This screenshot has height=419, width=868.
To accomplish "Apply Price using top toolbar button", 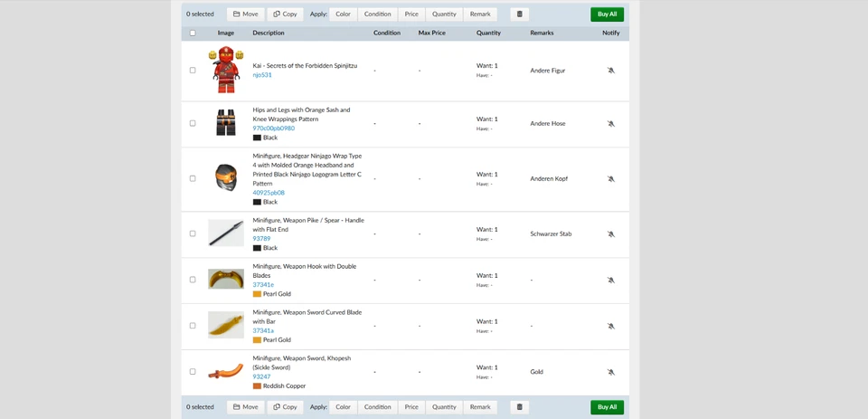I will [x=411, y=14].
